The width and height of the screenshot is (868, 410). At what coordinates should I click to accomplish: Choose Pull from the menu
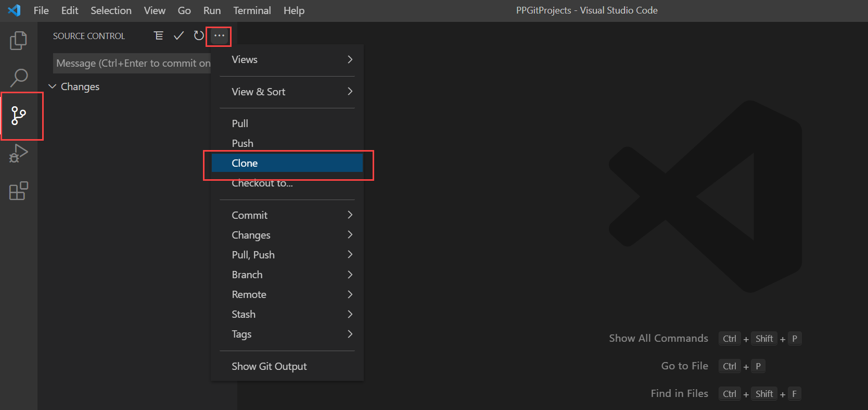click(287, 123)
